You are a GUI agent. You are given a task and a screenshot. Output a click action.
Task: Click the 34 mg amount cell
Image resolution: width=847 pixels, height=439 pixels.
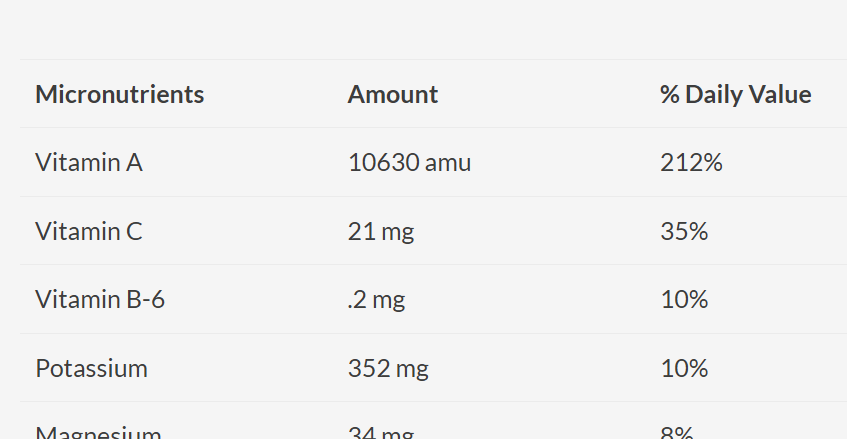pos(380,432)
